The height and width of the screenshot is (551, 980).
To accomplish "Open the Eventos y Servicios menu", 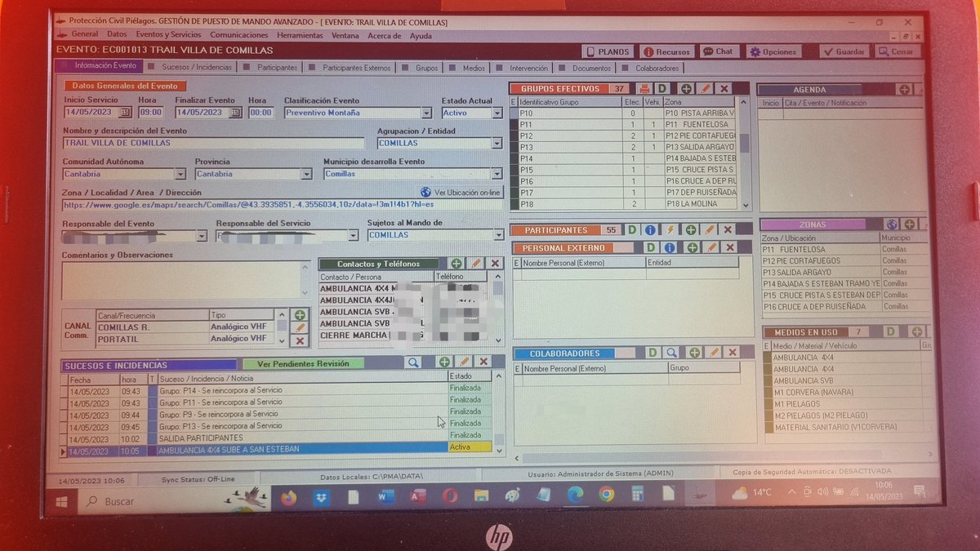I will coord(168,35).
